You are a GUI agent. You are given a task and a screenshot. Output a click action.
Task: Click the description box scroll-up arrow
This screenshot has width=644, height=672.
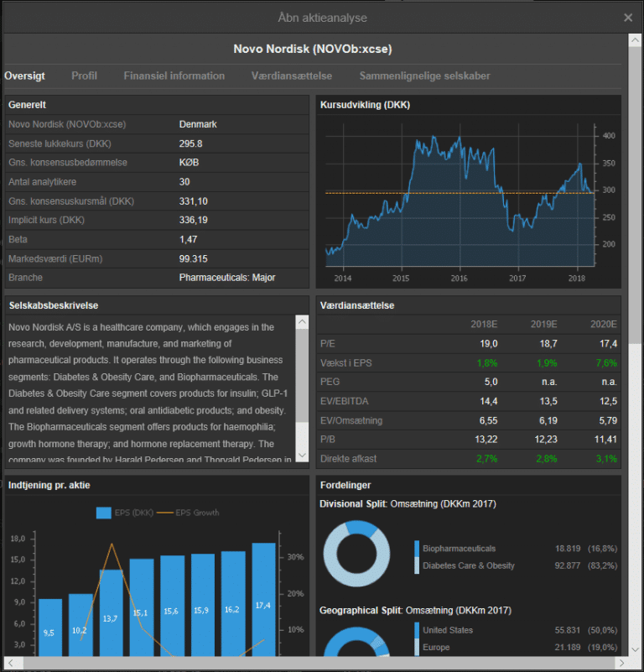(302, 322)
